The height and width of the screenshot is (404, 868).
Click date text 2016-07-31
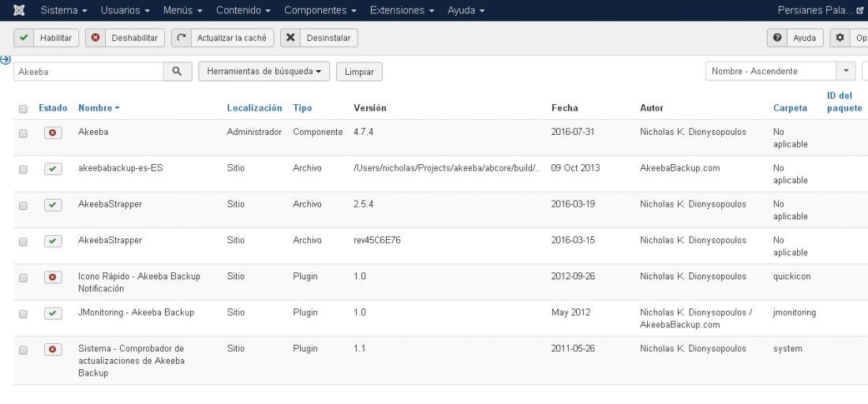pos(573,132)
